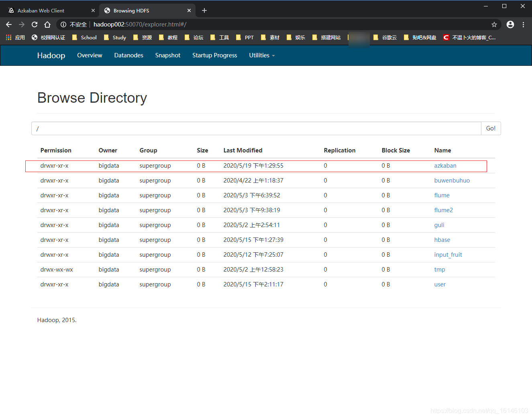Open the 谷歌云 bookmark folder
This screenshot has height=418, width=532.
click(385, 37)
